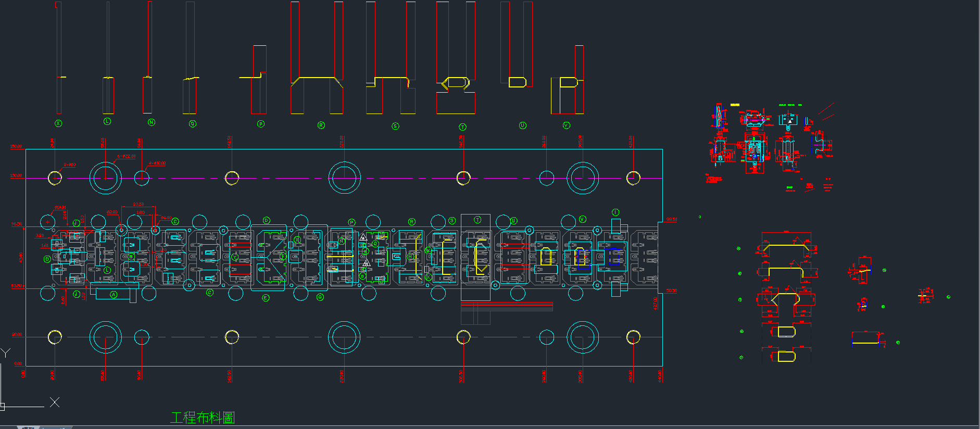Click the 43.00 vertical strip width dimension
This screenshot has height=429, width=980.
(x=21, y=257)
